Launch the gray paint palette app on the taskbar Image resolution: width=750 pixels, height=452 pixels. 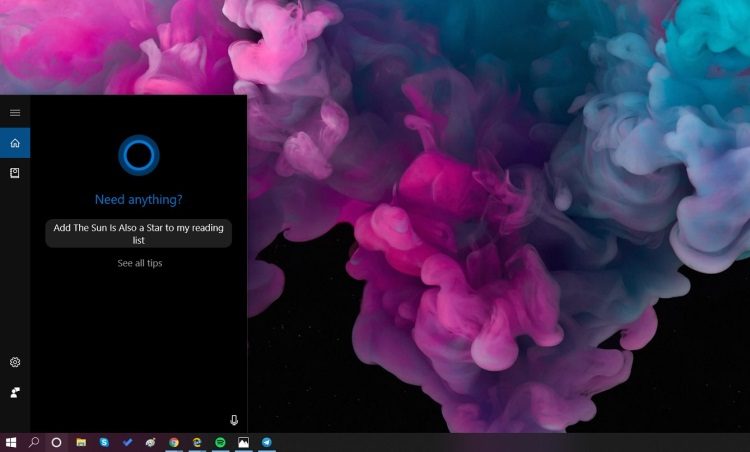coord(150,442)
